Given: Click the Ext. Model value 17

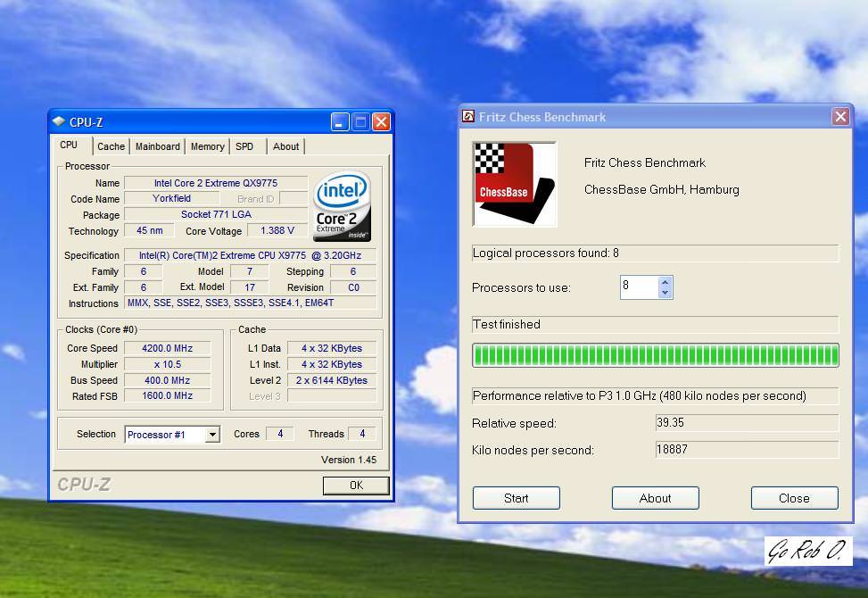Looking at the screenshot, I should coord(250,287).
